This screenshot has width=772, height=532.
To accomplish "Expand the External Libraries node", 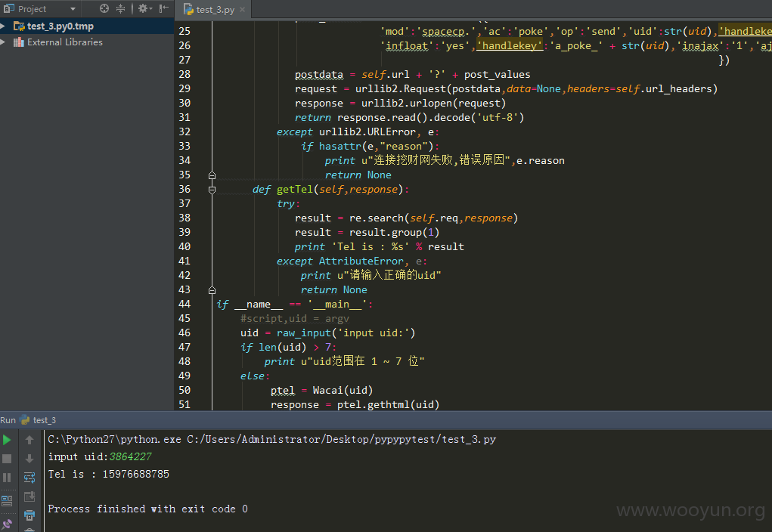I will pos(3,42).
